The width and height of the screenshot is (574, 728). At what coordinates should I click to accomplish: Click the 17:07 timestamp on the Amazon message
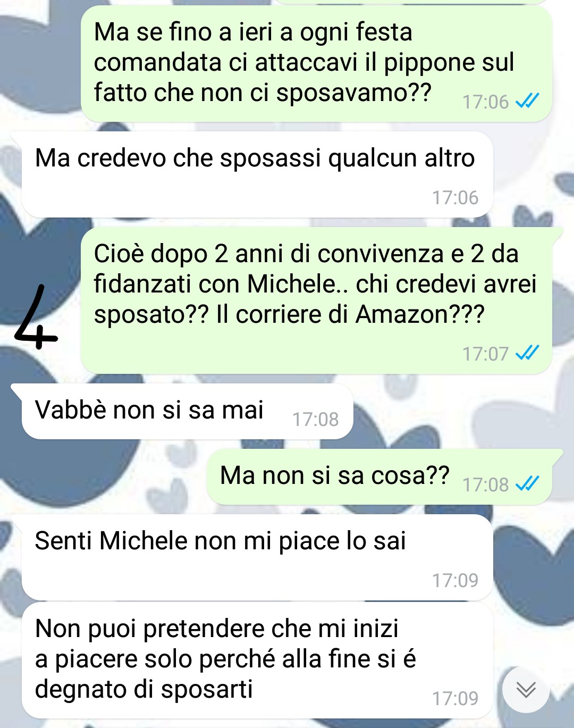[485, 354]
